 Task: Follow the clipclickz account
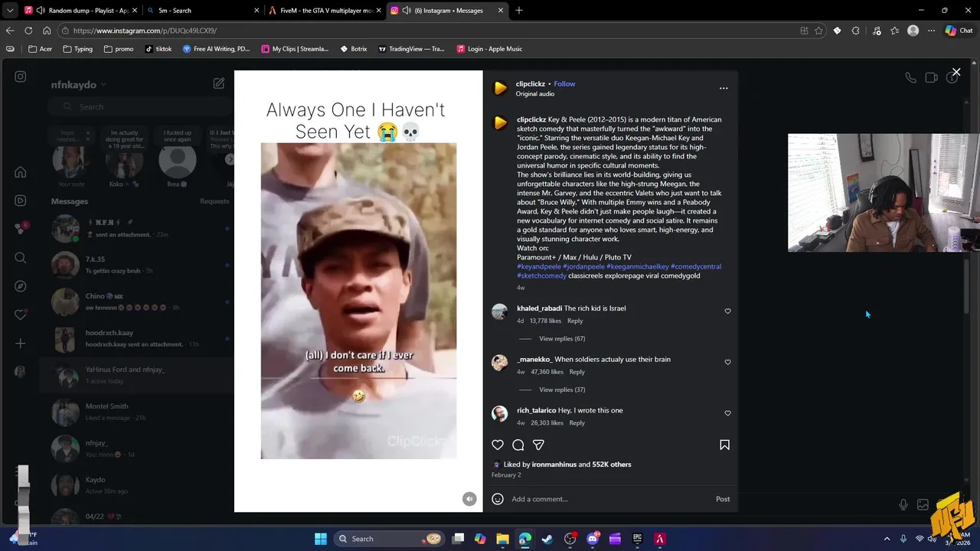coord(564,84)
